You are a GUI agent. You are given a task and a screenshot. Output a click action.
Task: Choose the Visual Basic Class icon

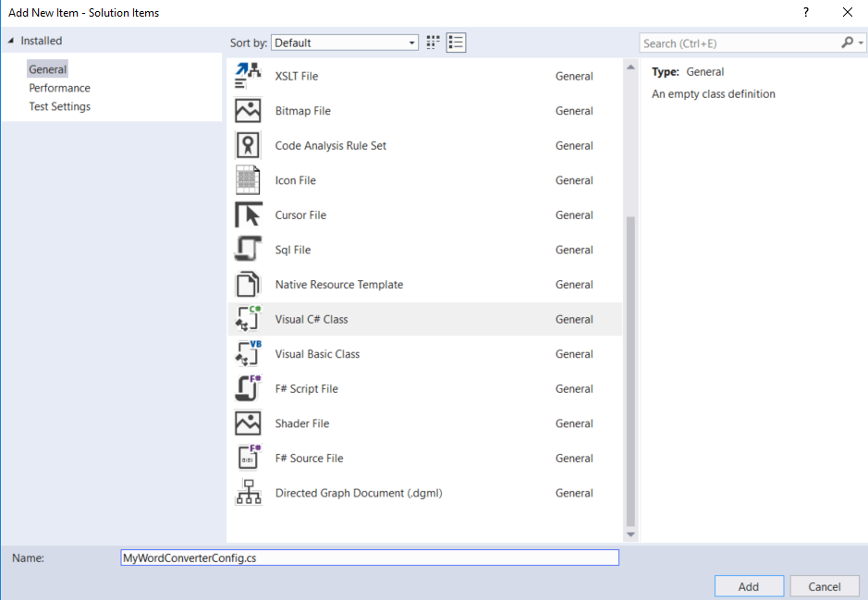pos(248,354)
